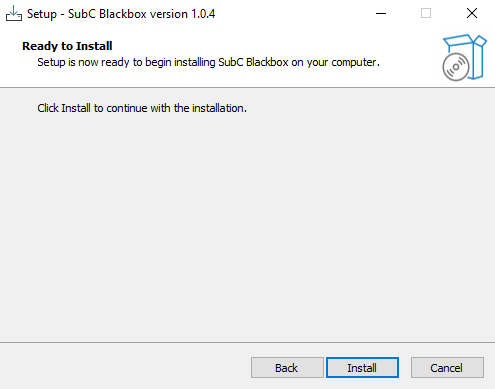Click the word 'Install' in the body message
This screenshot has width=495, height=389.
pyautogui.click(x=76, y=108)
